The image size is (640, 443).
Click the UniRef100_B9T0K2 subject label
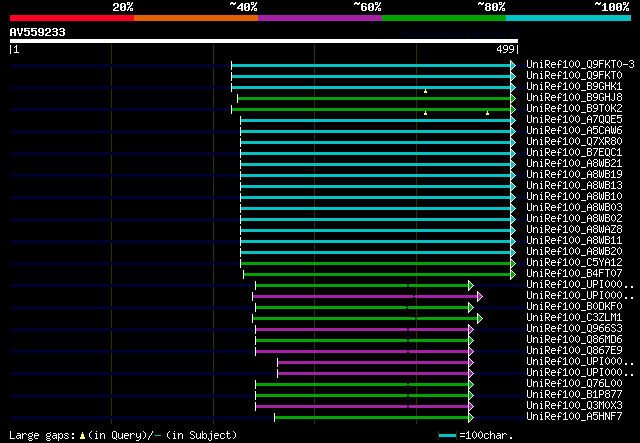[x=574, y=109]
